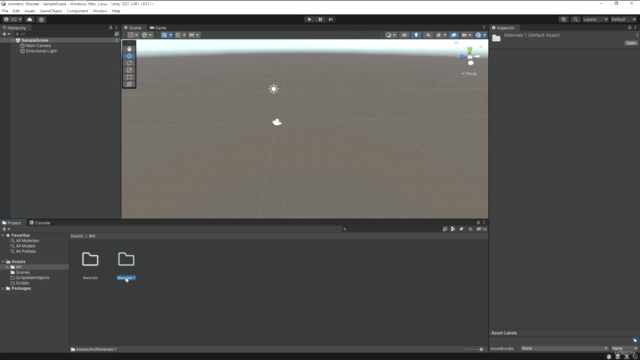Select the Rotate tool
Viewport: 640px width, 360px height.
tap(129, 63)
